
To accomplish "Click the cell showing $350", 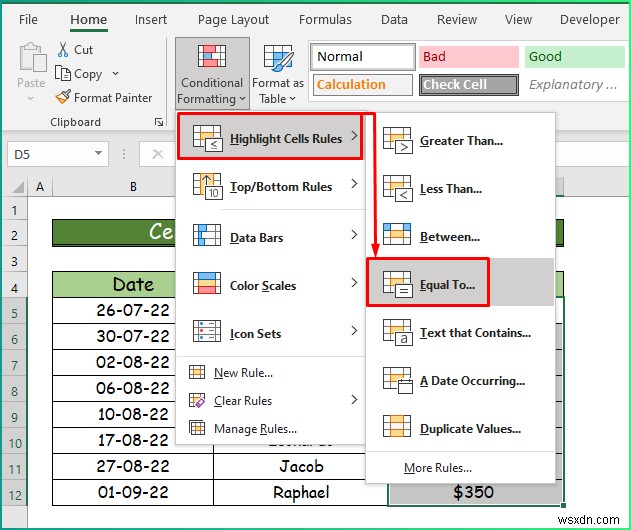I will point(476,492).
